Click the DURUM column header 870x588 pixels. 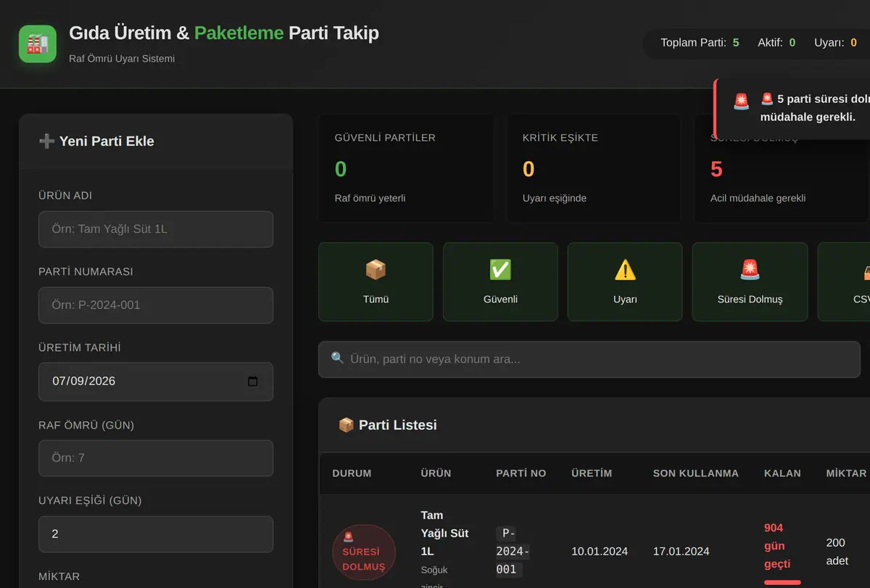pos(352,473)
